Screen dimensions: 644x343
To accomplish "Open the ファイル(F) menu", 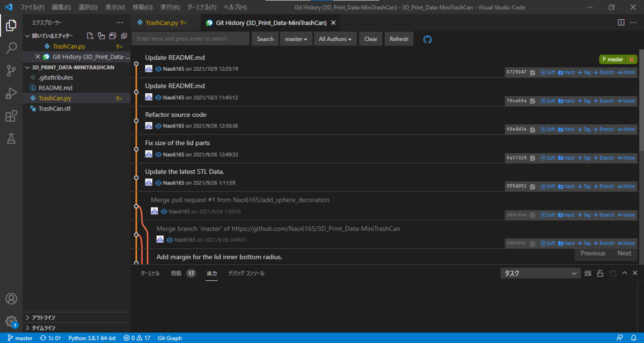I will tap(32, 8).
